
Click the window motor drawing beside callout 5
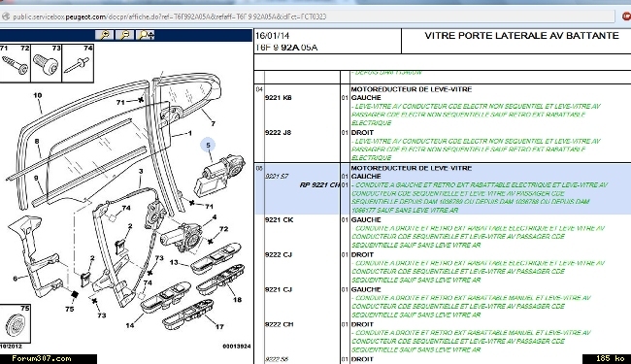pyautogui.click(x=219, y=177)
